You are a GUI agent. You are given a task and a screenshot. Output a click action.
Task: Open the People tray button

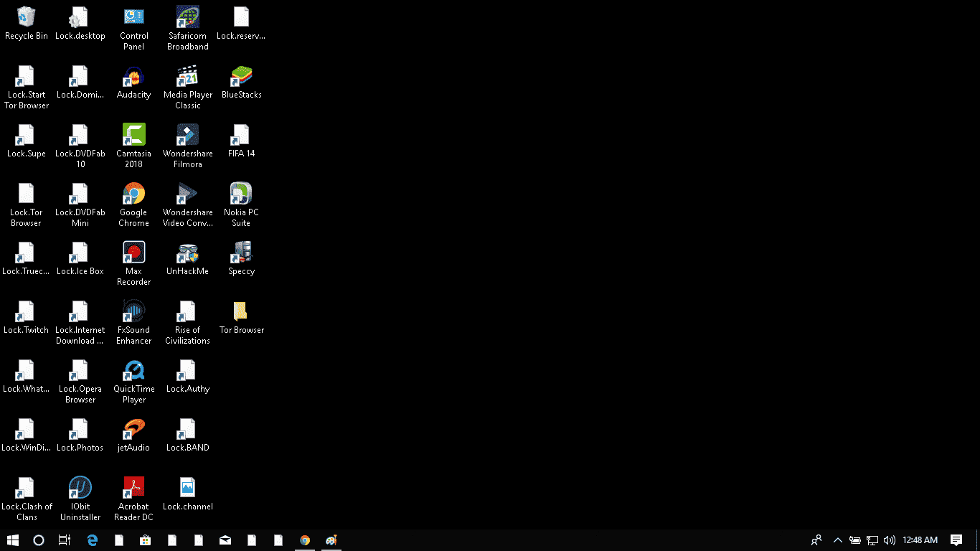816,540
